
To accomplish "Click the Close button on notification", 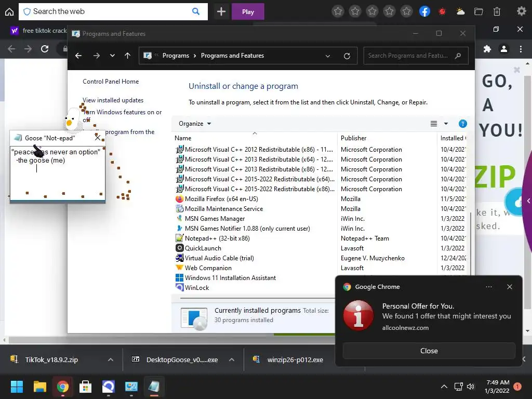I will 429,351.
